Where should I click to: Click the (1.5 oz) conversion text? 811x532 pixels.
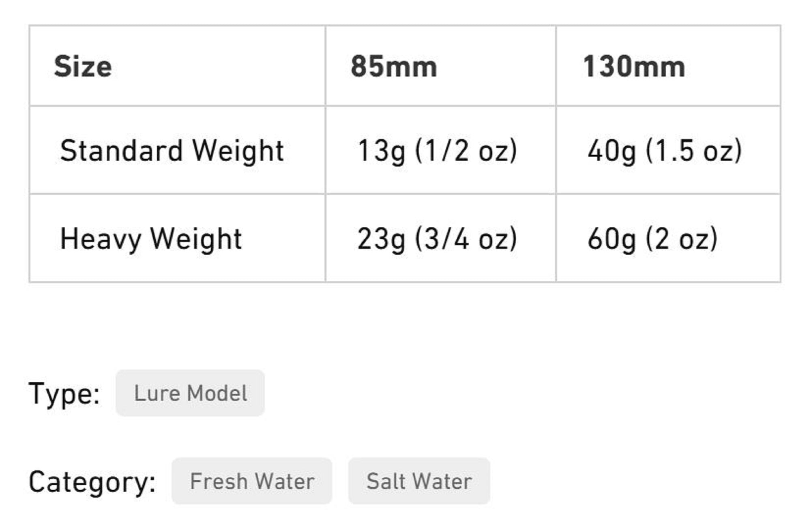(x=694, y=151)
